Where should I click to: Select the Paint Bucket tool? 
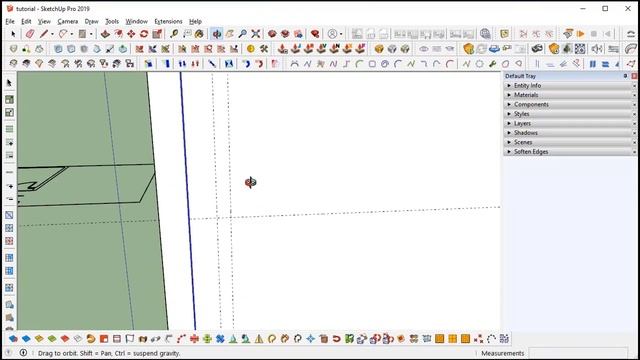pos(200,34)
